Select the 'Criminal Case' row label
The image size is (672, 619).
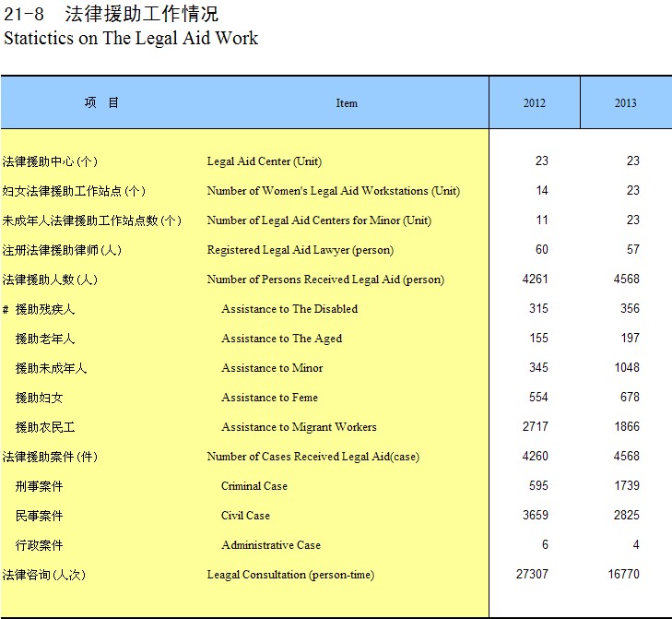click(253, 486)
